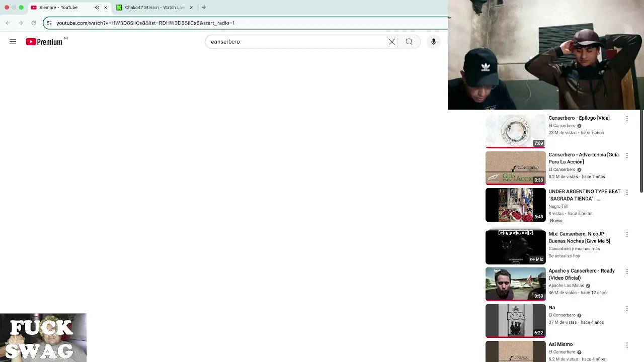Viewport: 644px width, 362px height.
Task: Run search with the magnifier button
Action: coord(409,42)
